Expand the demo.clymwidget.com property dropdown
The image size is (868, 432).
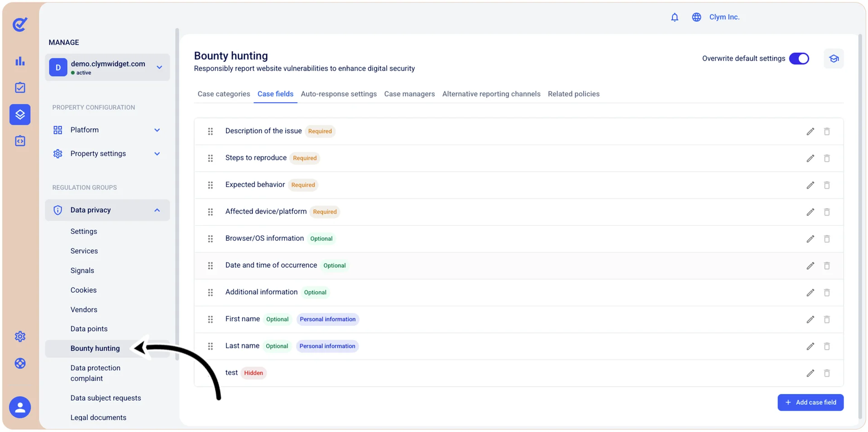159,67
